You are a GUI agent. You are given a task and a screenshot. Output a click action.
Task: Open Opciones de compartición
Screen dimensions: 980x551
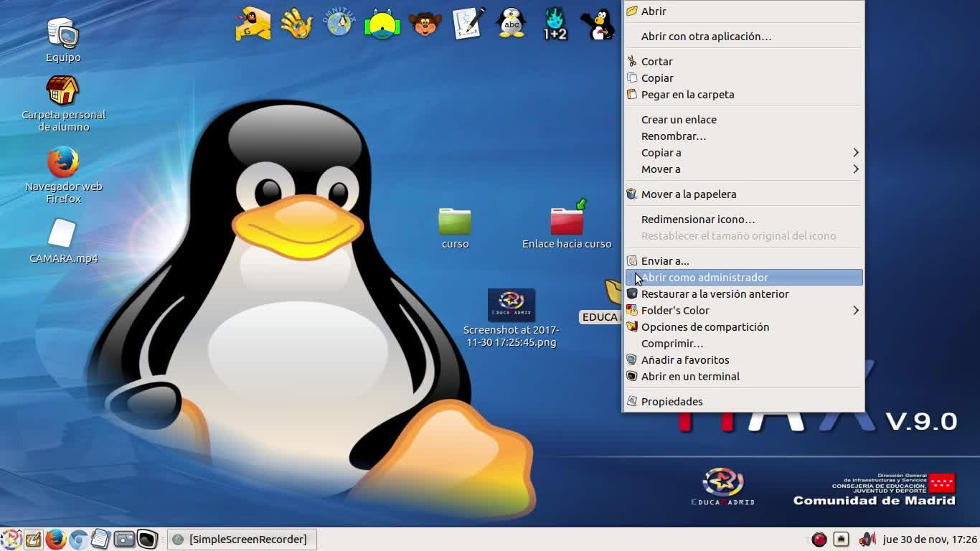(744, 327)
